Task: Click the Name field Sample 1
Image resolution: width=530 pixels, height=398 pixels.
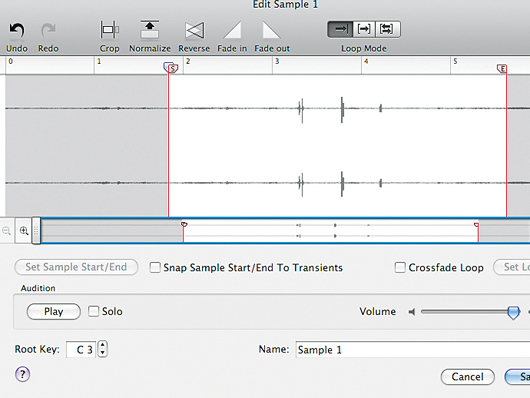Action: click(413, 350)
